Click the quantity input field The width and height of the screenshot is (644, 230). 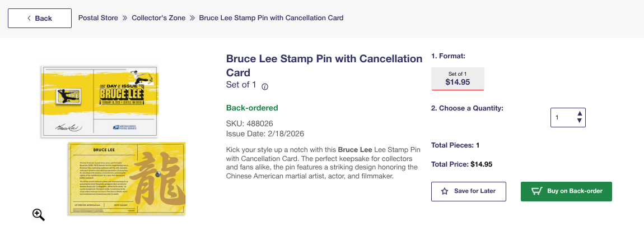tap(563, 117)
